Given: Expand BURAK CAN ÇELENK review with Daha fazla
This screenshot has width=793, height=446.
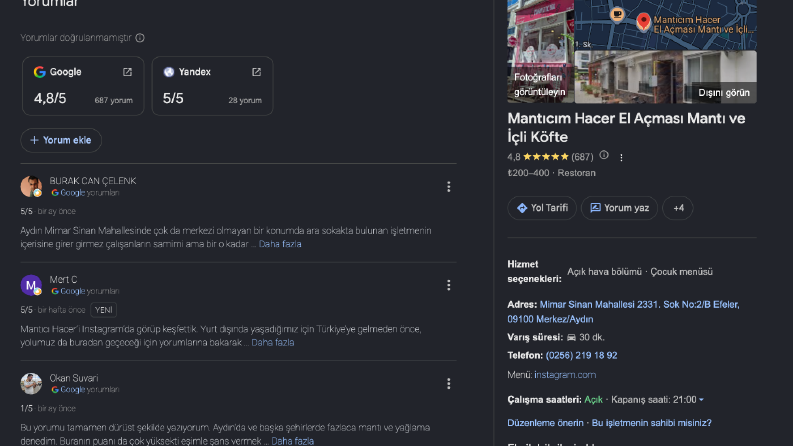Looking at the screenshot, I should click(x=280, y=244).
